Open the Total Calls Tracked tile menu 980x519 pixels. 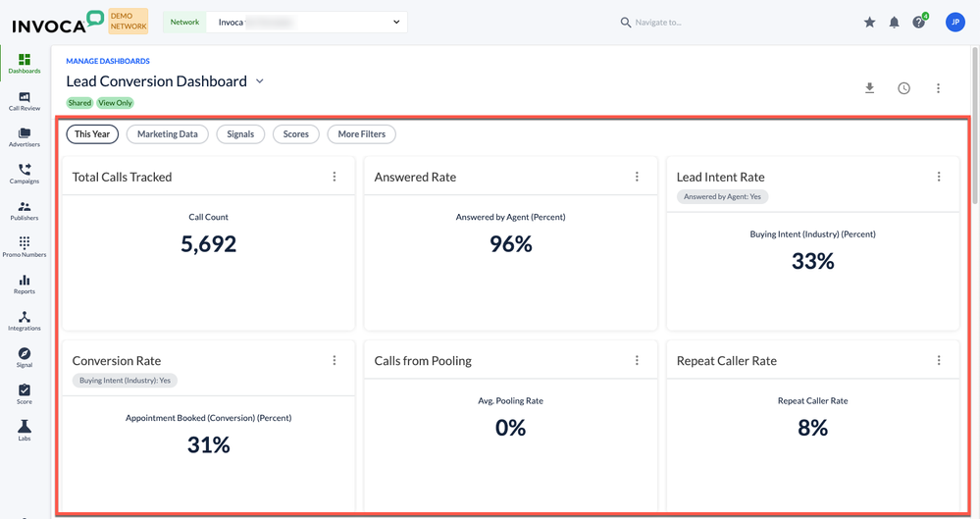click(x=335, y=177)
